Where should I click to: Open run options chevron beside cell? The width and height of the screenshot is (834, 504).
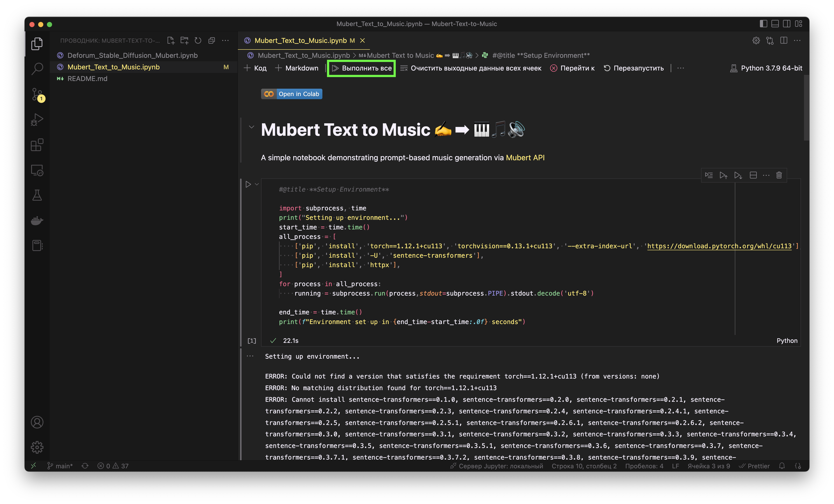(257, 184)
